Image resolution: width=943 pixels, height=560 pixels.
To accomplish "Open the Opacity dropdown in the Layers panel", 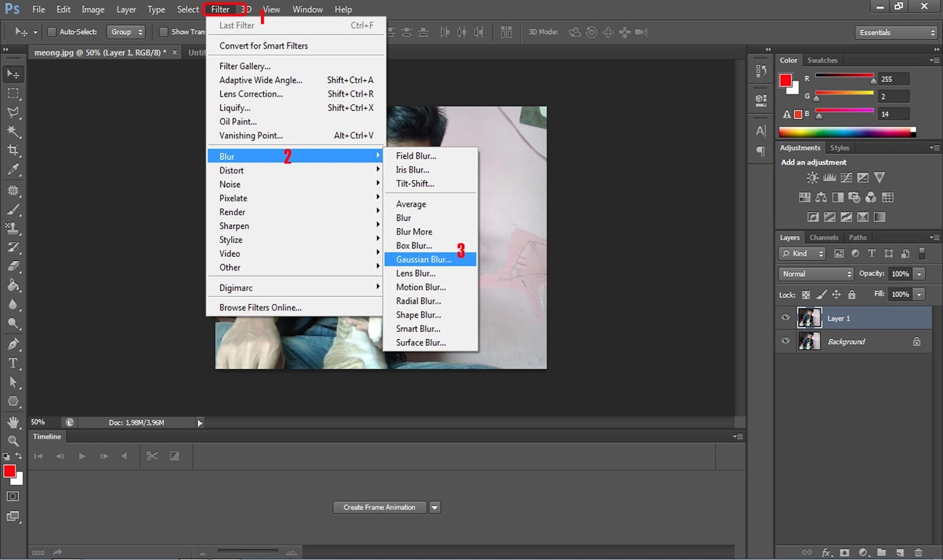I will click(918, 273).
